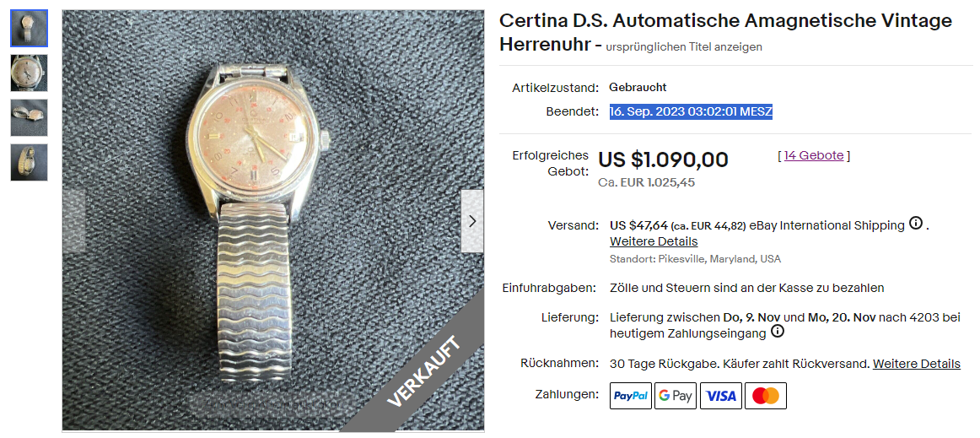Select first watch thumbnail
This screenshot has height=438, width=980.
tap(29, 28)
